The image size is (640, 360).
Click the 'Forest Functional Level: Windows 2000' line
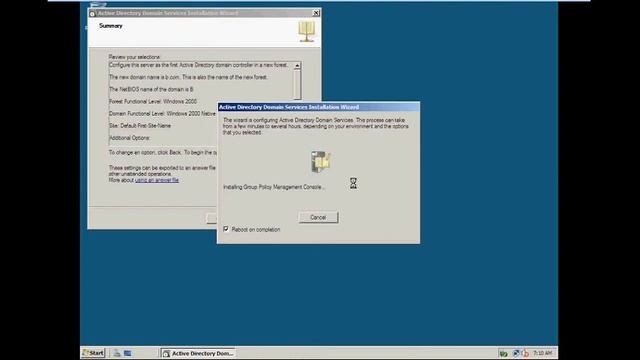153,101
